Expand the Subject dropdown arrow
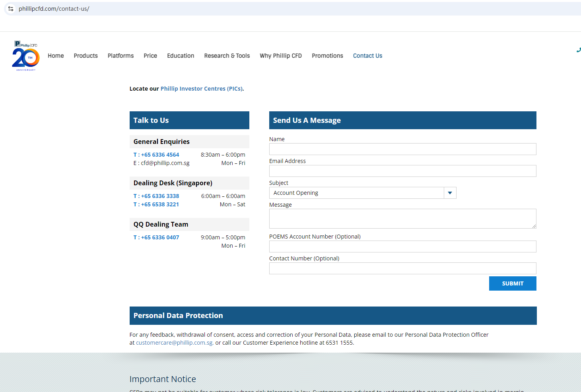The height and width of the screenshot is (392, 581). click(x=450, y=193)
